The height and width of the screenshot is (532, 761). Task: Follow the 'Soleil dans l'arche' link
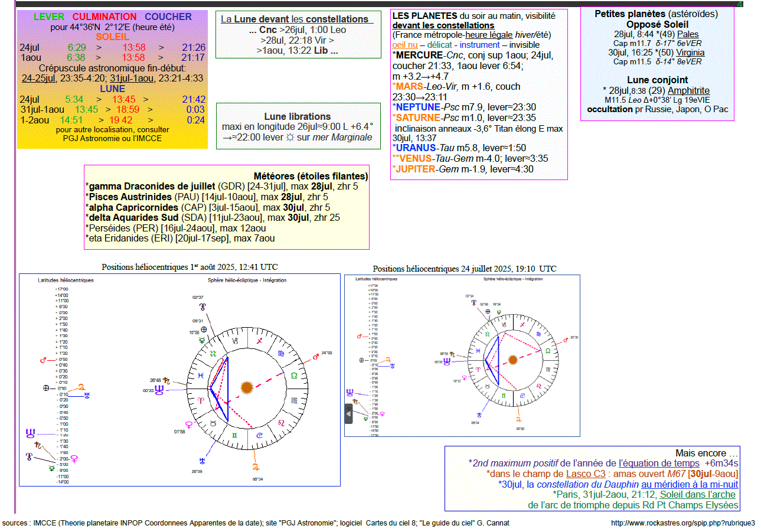pyautogui.click(x=697, y=494)
